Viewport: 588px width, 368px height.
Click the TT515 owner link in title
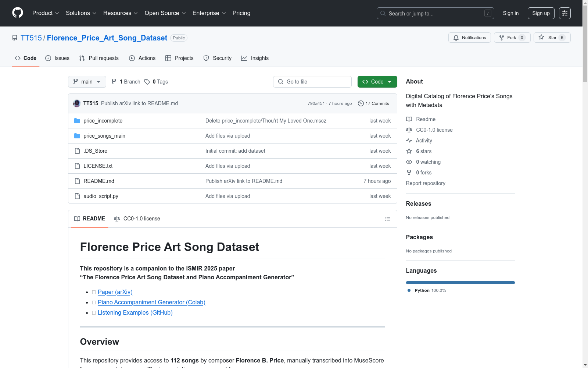[x=31, y=38]
